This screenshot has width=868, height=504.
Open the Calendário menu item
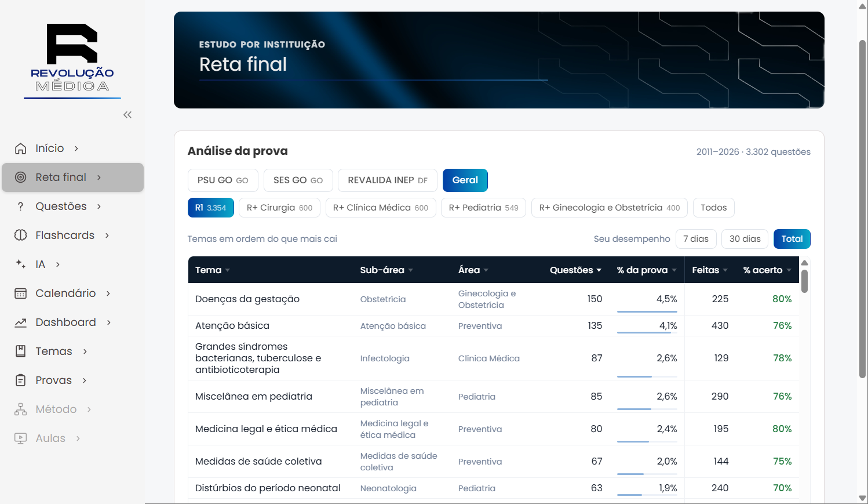point(72,293)
